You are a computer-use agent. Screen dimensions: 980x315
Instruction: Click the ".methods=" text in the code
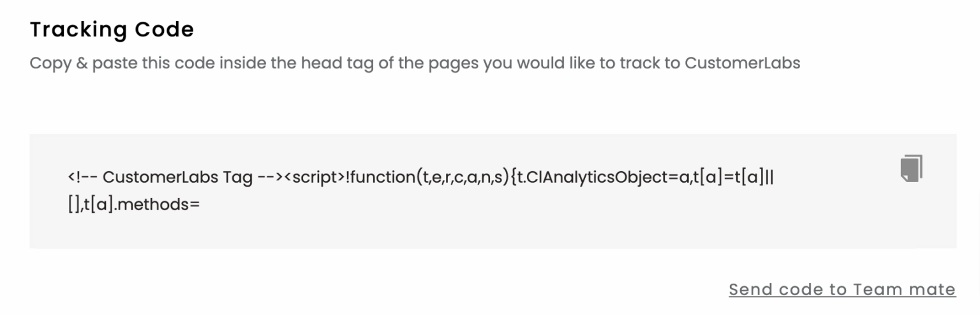[158, 205]
